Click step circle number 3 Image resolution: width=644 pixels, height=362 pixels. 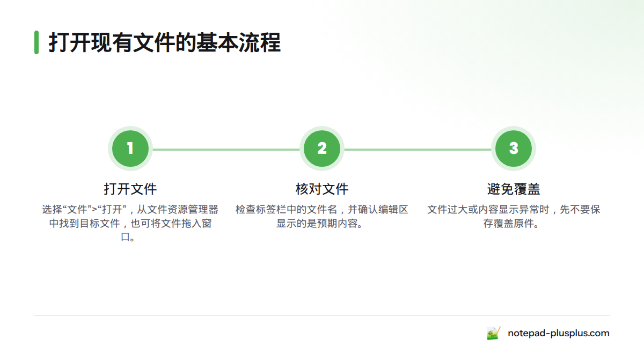[514, 149]
